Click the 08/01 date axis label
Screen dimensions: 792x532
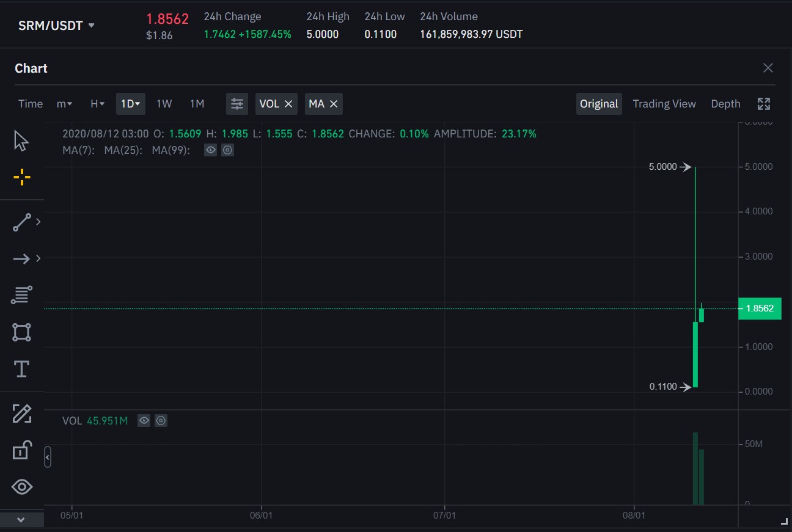(x=634, y=515)
